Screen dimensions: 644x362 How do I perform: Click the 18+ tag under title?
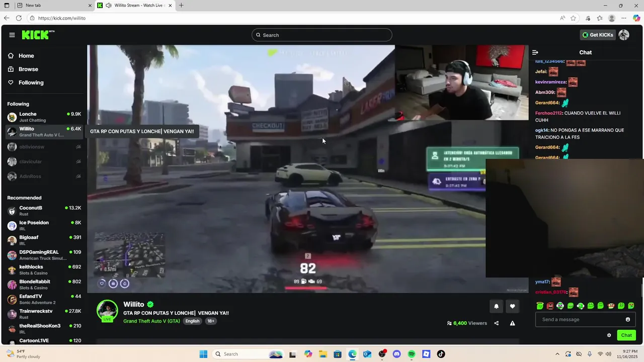211,321
